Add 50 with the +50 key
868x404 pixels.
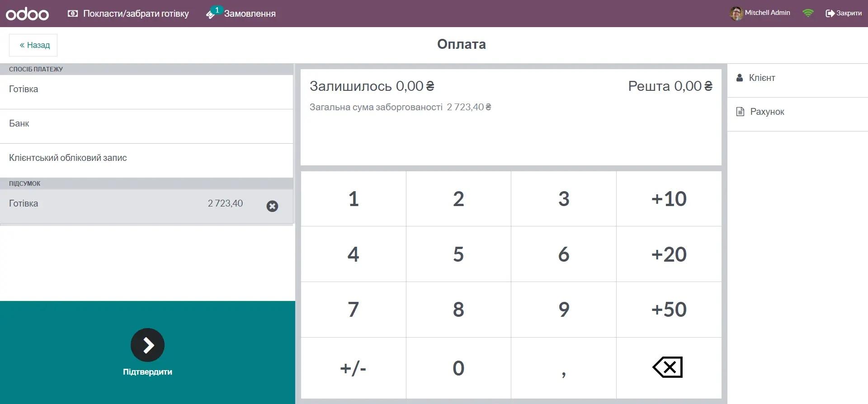pos(669,310)
